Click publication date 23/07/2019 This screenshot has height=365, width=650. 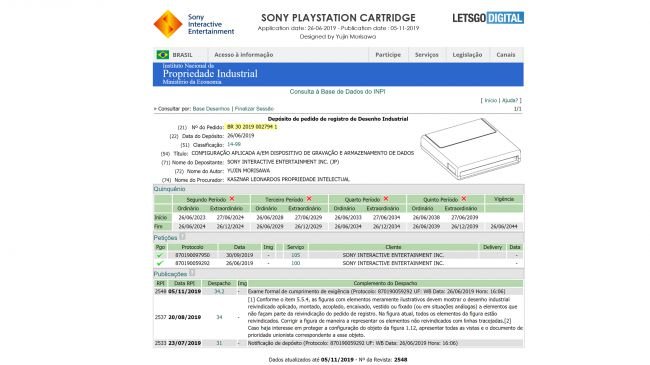coord(184,343)
